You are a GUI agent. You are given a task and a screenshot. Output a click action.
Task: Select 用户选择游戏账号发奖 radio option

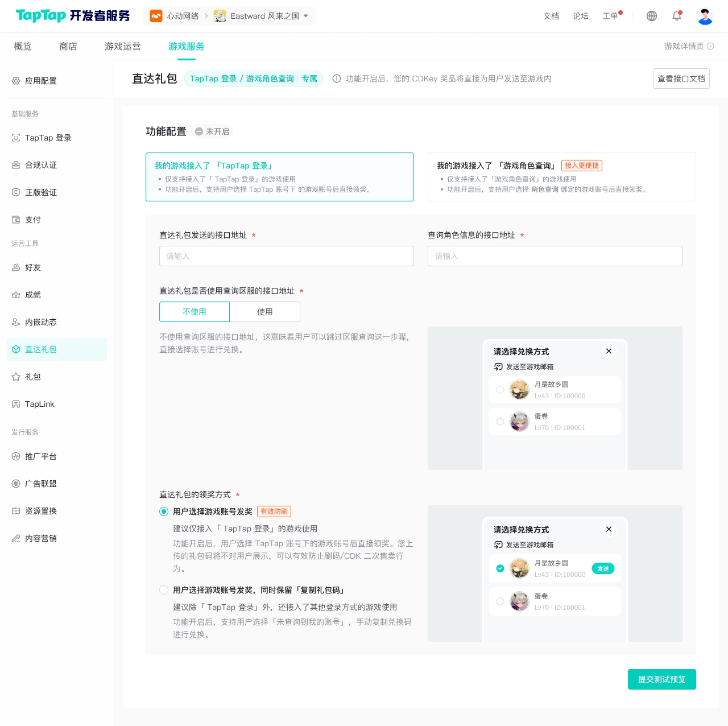(x=164, y=511)
